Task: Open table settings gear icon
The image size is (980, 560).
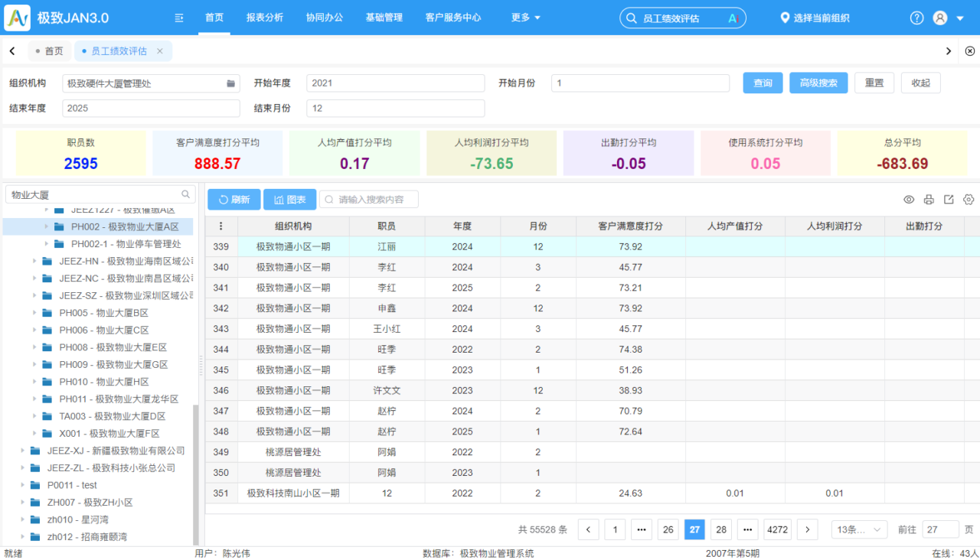Action: tap(969, 200)
